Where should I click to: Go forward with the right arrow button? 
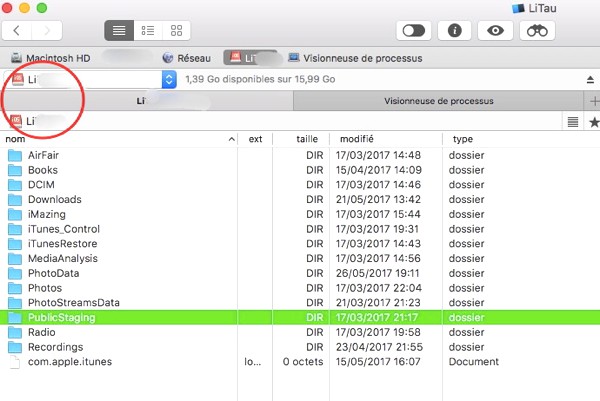(x=49, y=31)
